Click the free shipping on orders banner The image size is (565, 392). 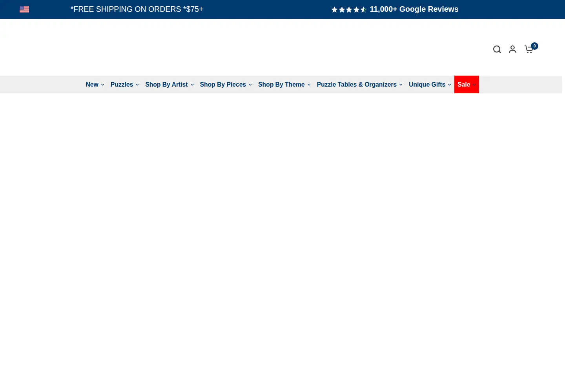click(137, 9)
